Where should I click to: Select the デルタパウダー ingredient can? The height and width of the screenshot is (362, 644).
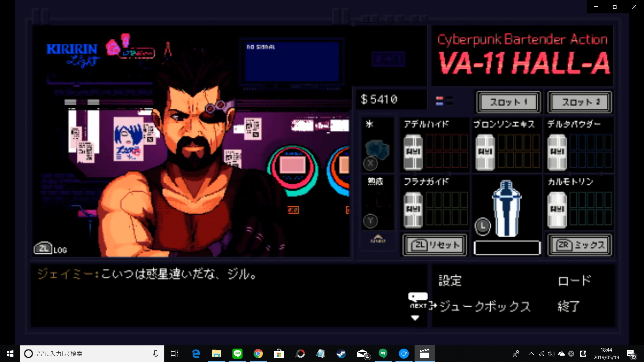click(x=557, y=152)
